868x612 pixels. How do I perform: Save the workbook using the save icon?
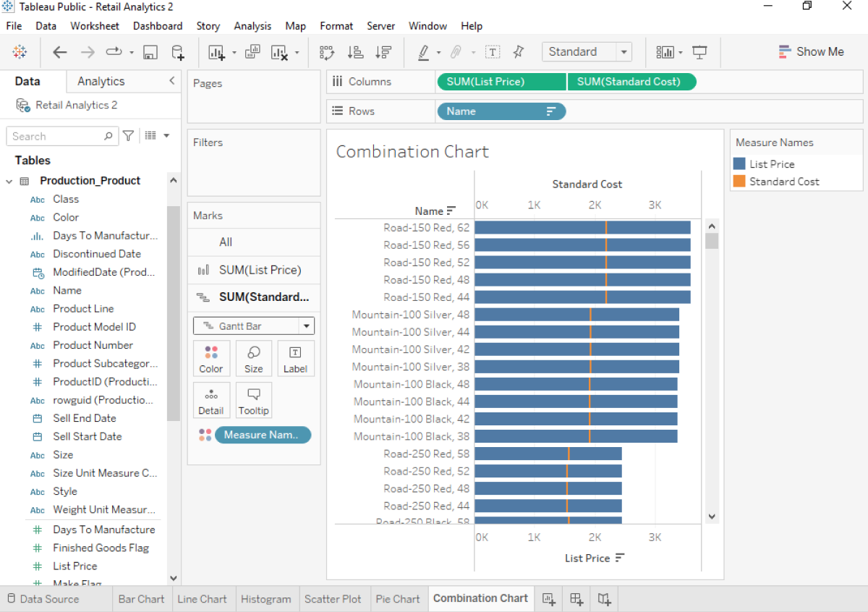150,52
